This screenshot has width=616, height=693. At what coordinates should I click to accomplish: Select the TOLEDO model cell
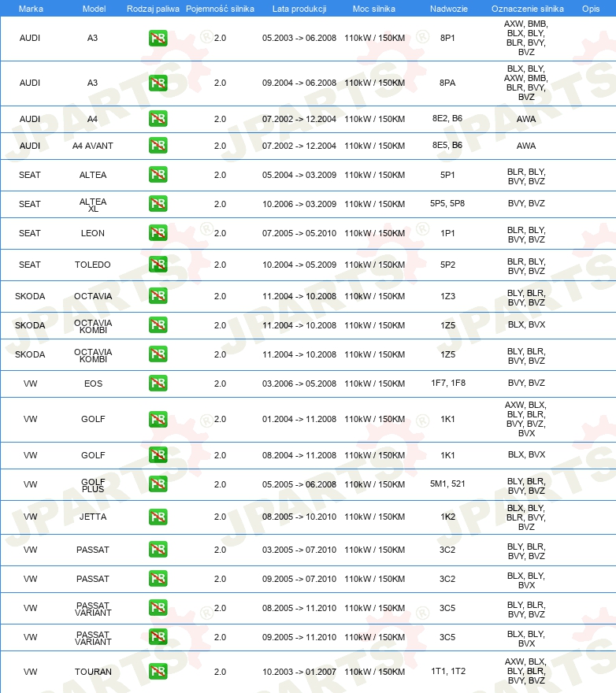[92, 265]
